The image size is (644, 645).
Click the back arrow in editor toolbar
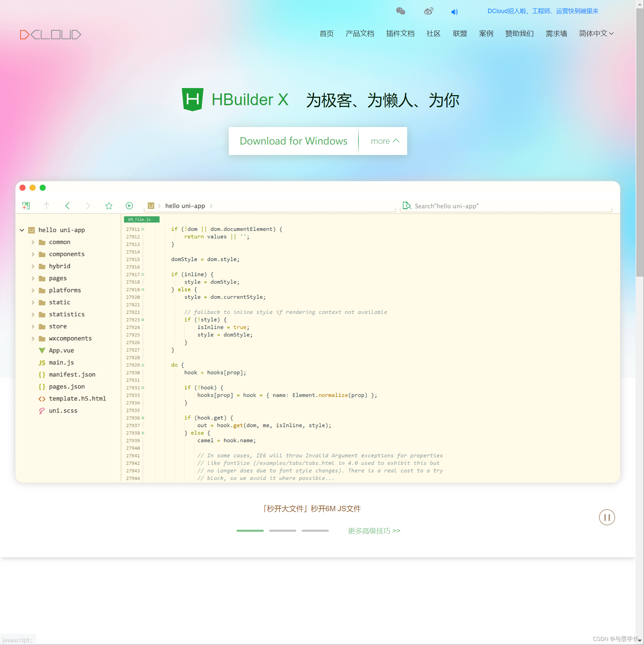click(68, 206)
